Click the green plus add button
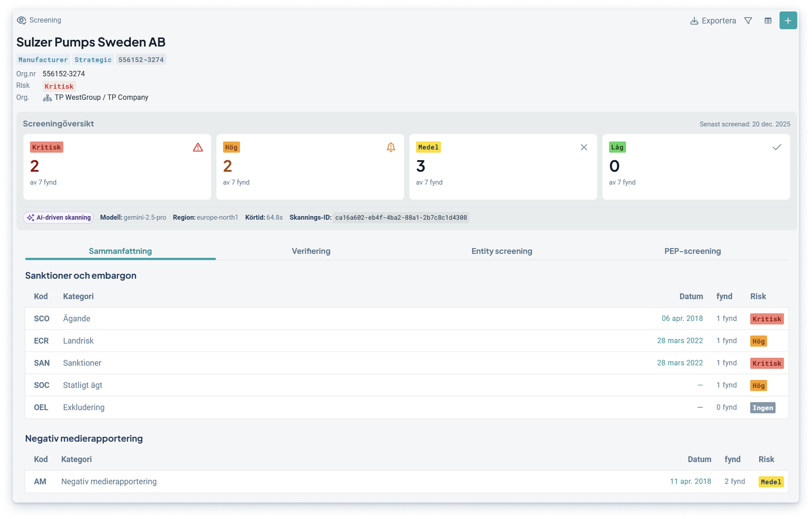Screen dimensions: 812x519 coord(788,20)
